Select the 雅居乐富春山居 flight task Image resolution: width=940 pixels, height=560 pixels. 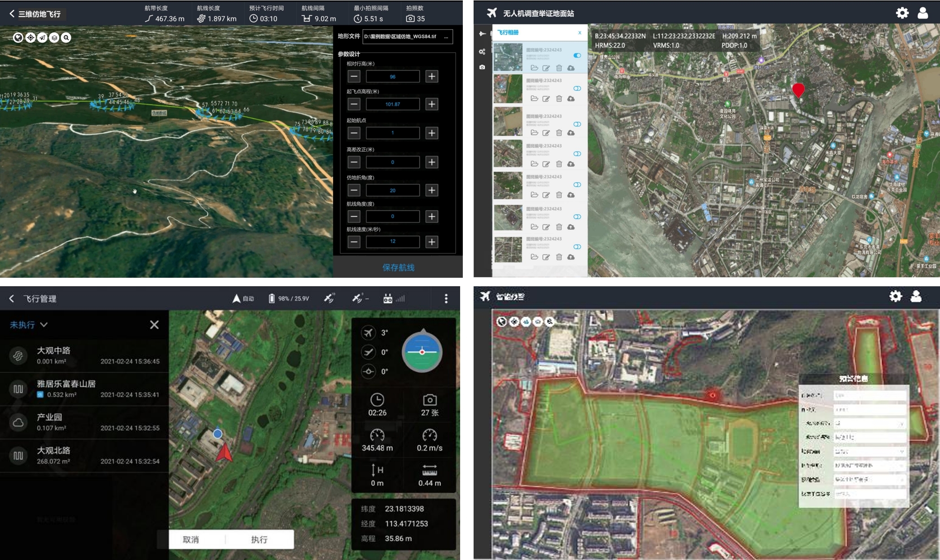click(x=84, y=389)
